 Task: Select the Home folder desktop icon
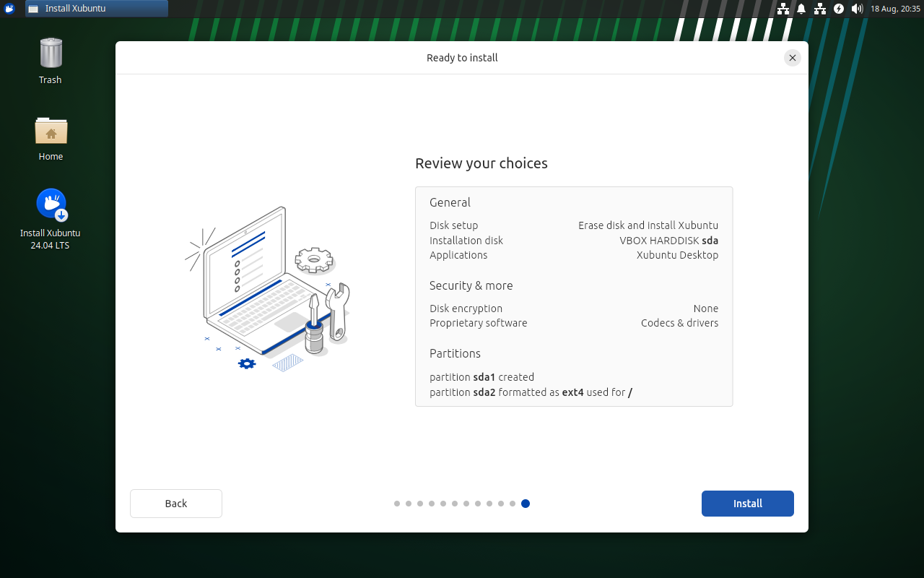click(x=51, y=138)
